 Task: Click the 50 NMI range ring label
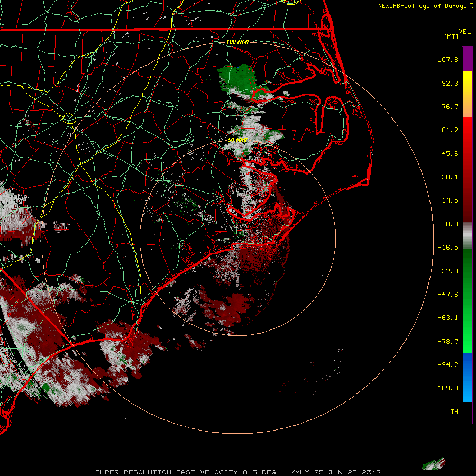point(237,140)
